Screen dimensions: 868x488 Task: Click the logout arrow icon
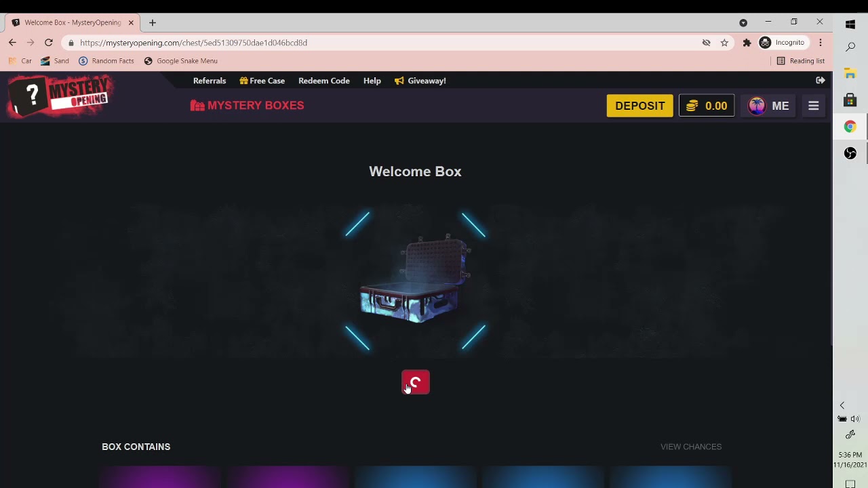821,81
